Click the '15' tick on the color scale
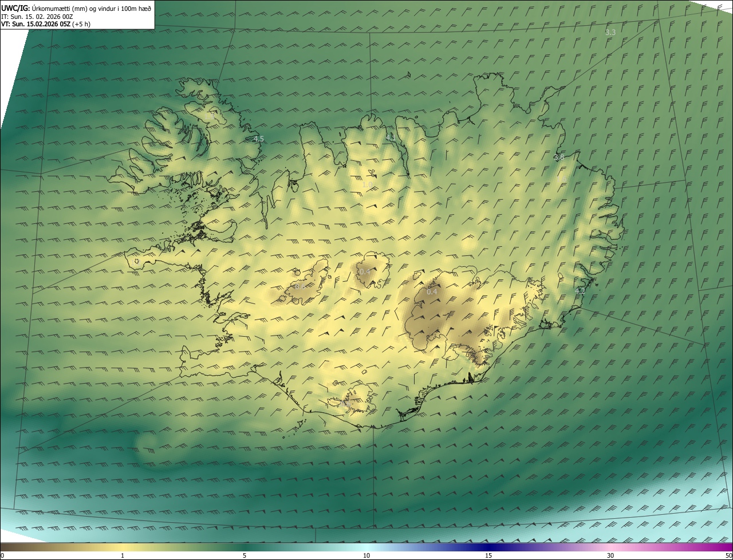This screenshot has height=560, width=733. [488, 555]
